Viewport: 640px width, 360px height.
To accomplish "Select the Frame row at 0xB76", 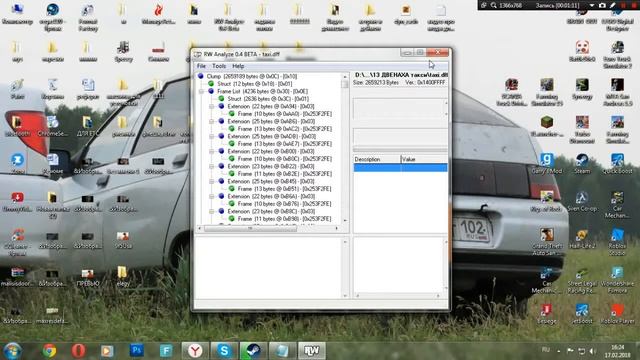I will 284,204.
